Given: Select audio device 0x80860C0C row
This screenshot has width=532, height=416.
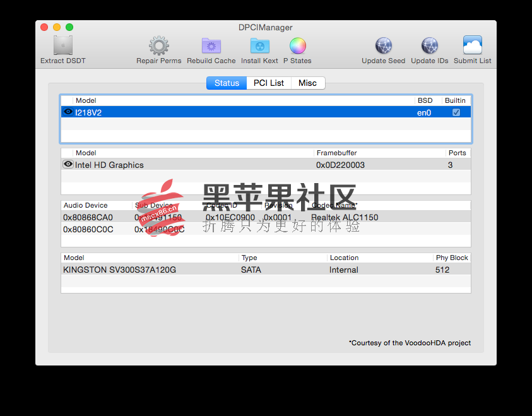Looking at the screenshot, I should tap(266, 229).
